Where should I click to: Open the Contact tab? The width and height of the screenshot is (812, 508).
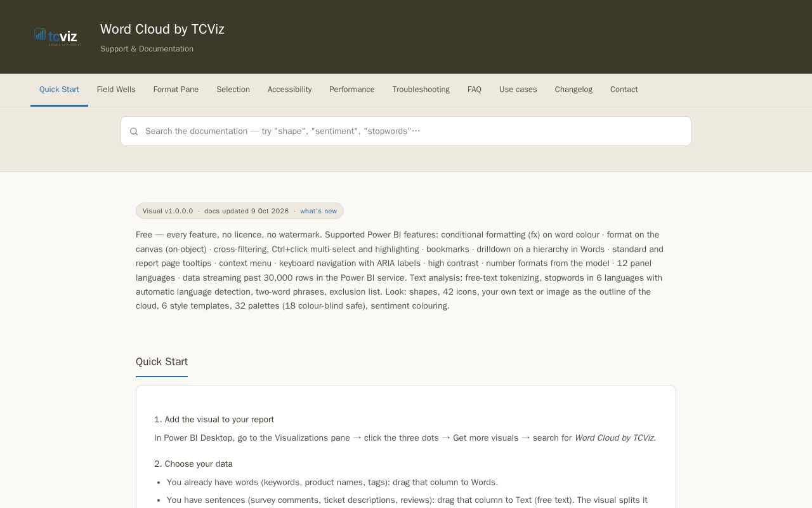[x=624, y=90]
